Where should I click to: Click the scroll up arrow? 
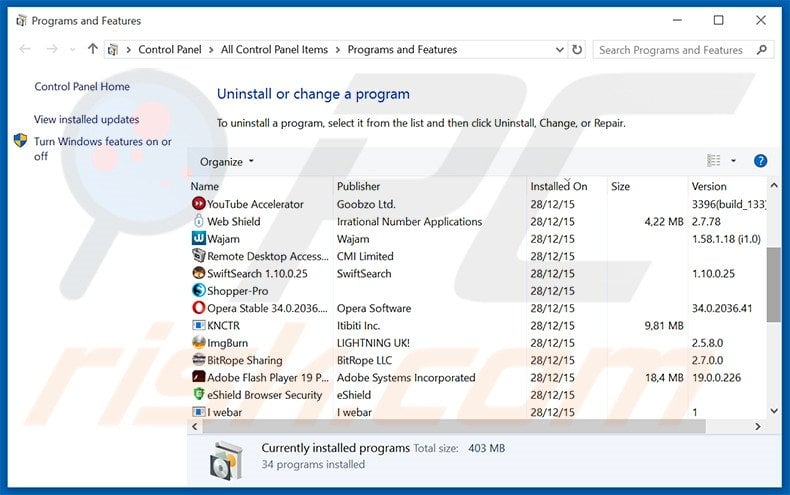(x=774, y=185)
